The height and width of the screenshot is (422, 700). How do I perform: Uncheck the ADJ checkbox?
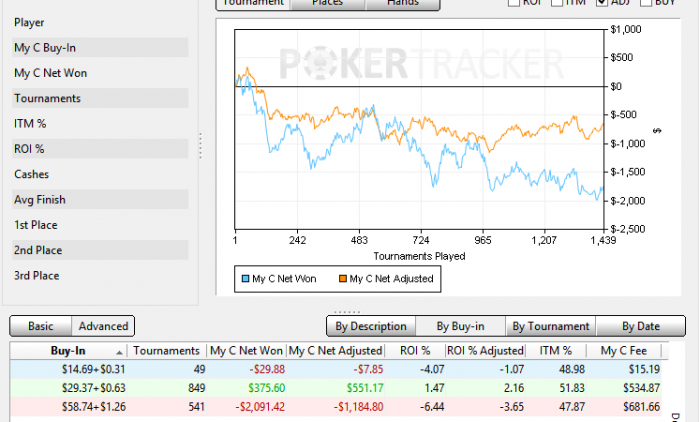point(602,3)
